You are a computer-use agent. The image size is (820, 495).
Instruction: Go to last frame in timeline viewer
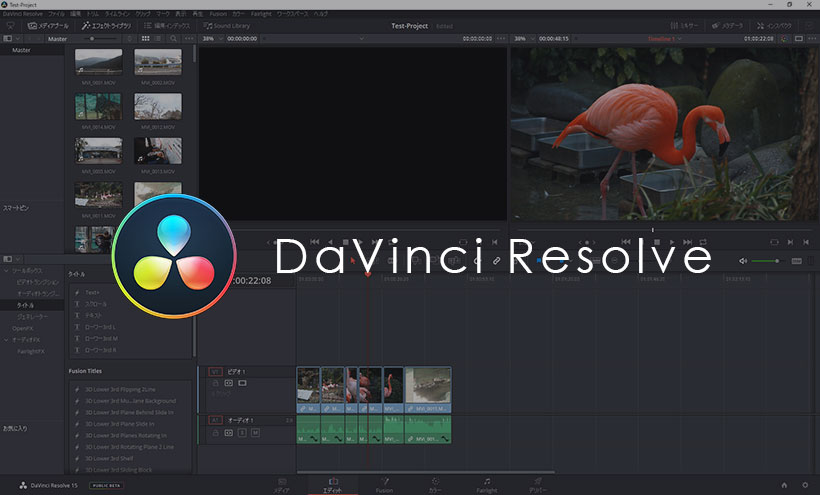coord(688,242)
